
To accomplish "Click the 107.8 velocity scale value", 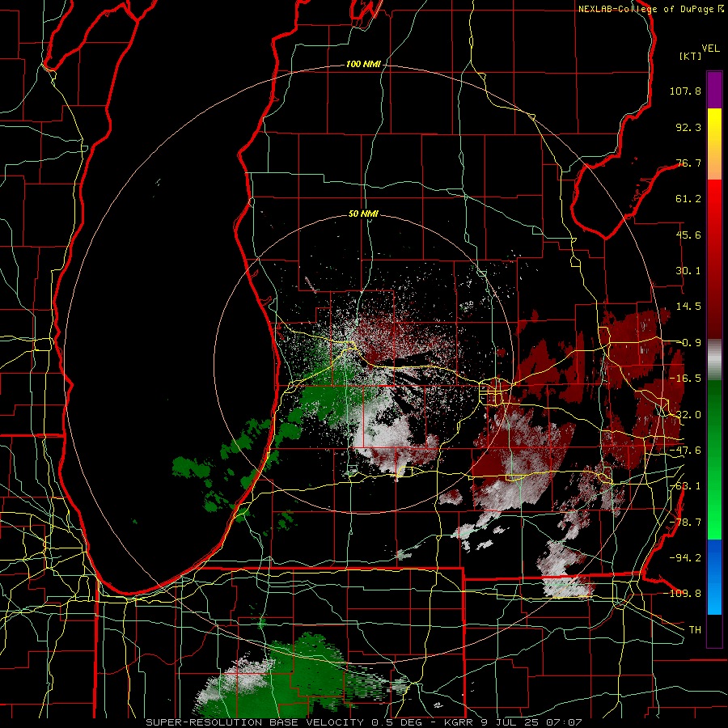I will pyautogui.click(x=685, y=91).
